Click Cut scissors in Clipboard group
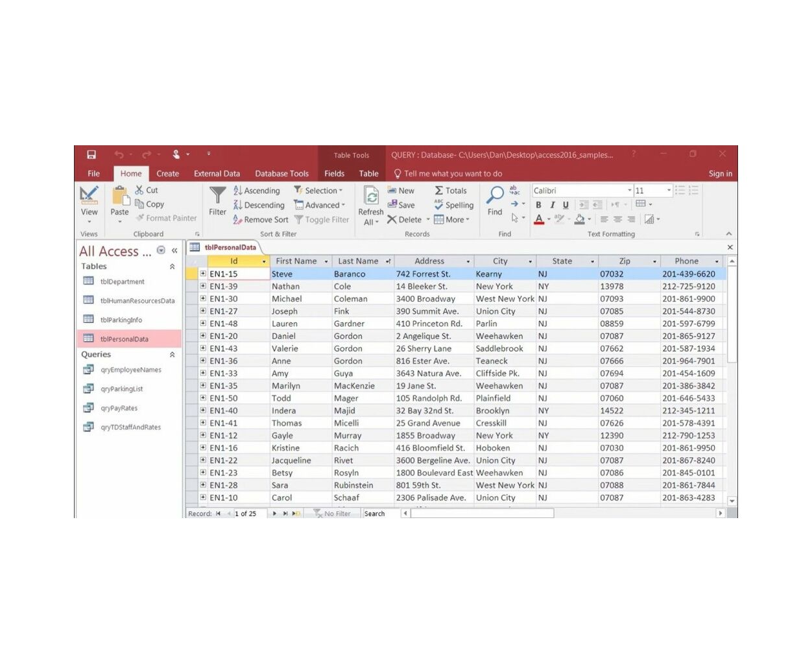The image size is (812, 664). coord(139,190)
